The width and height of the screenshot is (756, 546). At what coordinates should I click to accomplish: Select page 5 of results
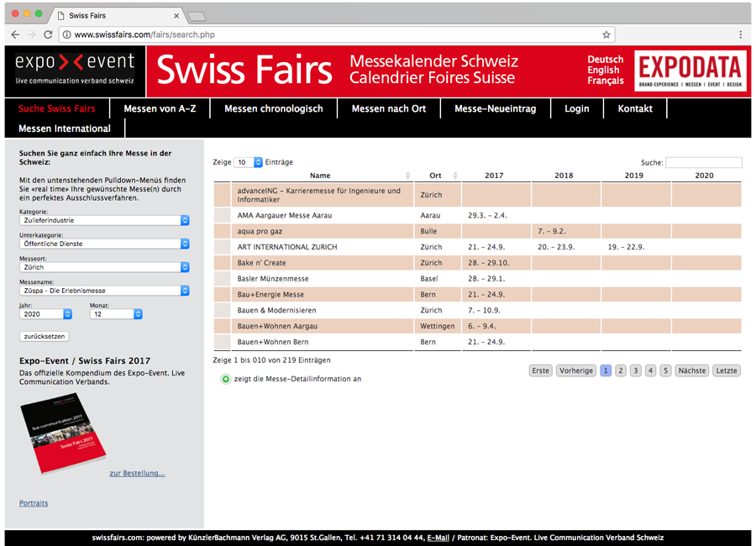point(666,370)
